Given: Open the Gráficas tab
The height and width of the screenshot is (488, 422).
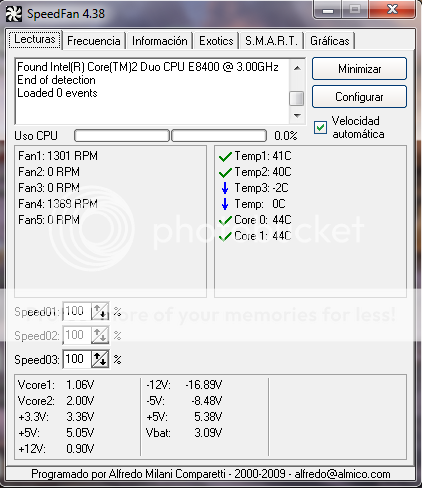Looking at the screenshot, I should click(330, 41).
